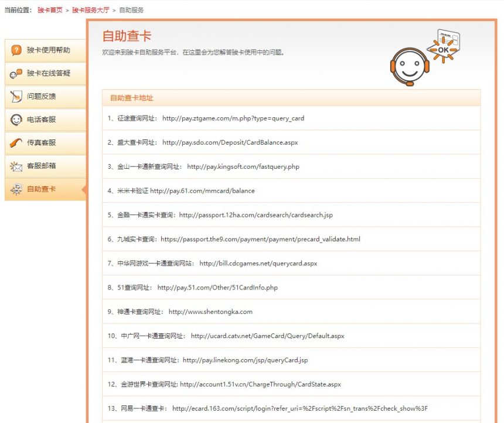Open 网易一卡通 URL ecard.163.com
The height and width of the screenshot is (423, 504).
300,408
